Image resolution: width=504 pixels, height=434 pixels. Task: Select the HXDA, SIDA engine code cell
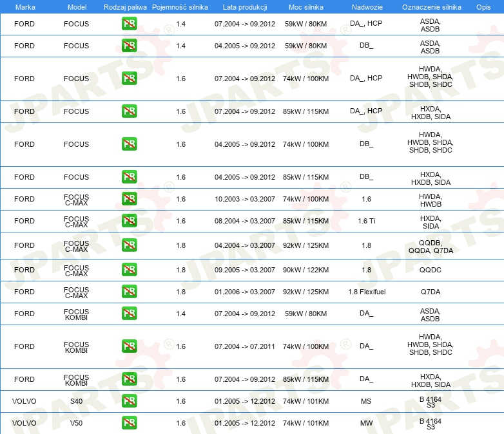coord(431,222)
